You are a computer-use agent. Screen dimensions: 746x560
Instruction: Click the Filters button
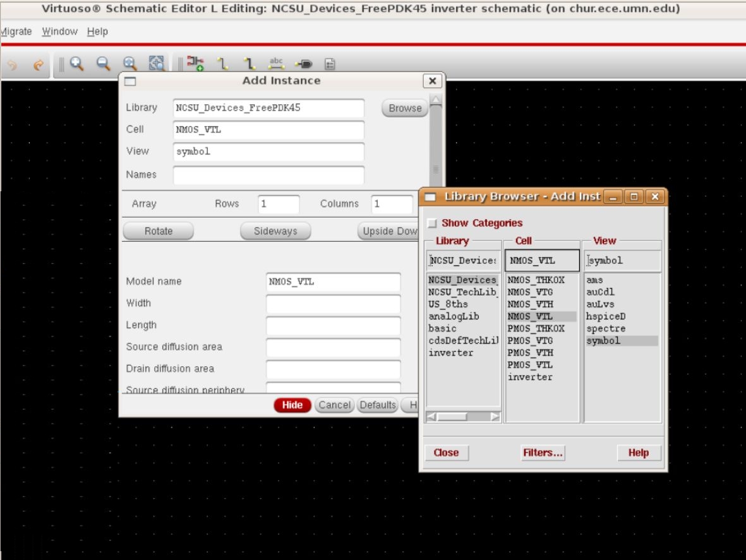[x=542, y=453]
